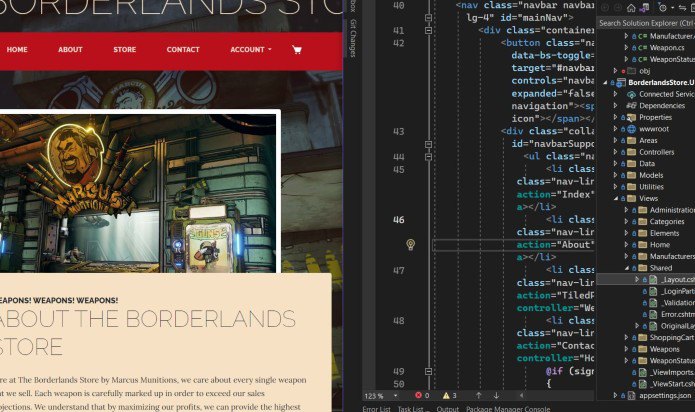Switch between solutions and folder views icon
This screenshot has height=412, width=695.
[x=645, y=8]
